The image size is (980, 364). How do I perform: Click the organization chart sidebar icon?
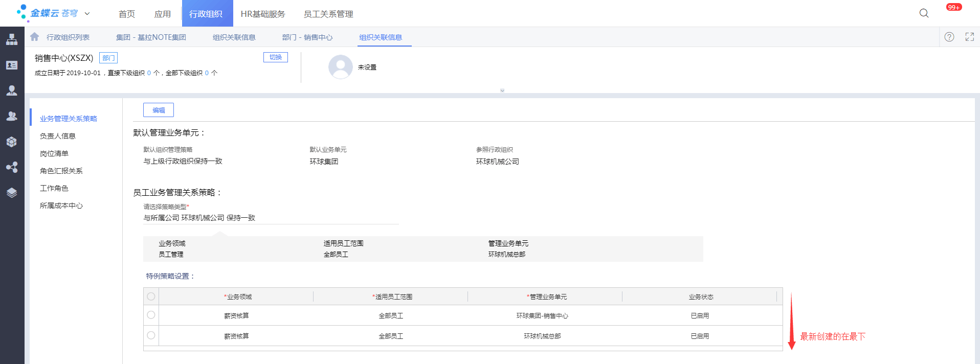coord(12,39)
